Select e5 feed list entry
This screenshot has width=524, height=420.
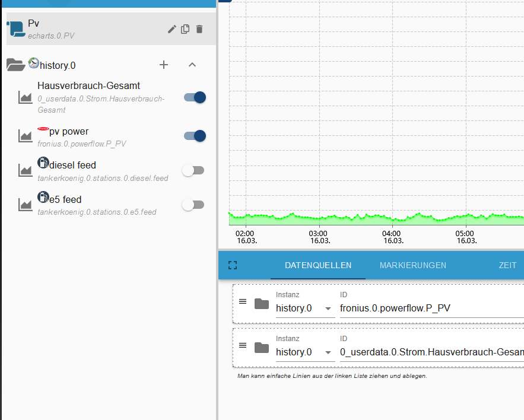pyautogui.click(x=65, y=199)
